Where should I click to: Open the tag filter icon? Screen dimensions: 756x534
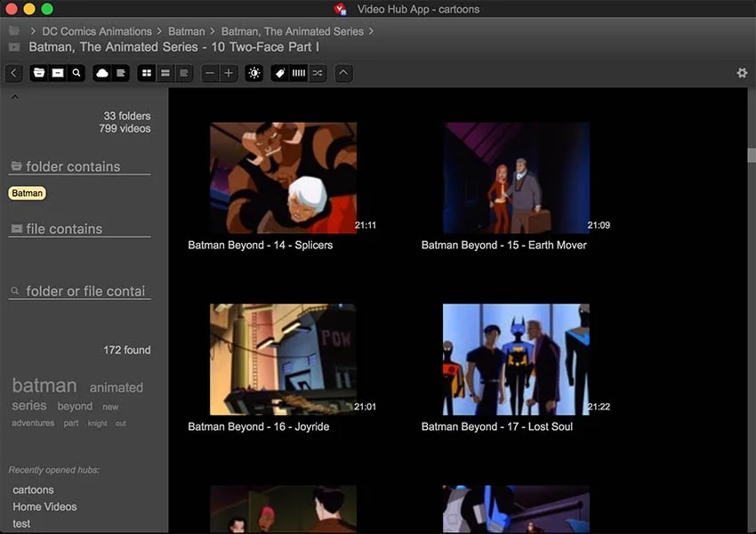coord(278,73)
